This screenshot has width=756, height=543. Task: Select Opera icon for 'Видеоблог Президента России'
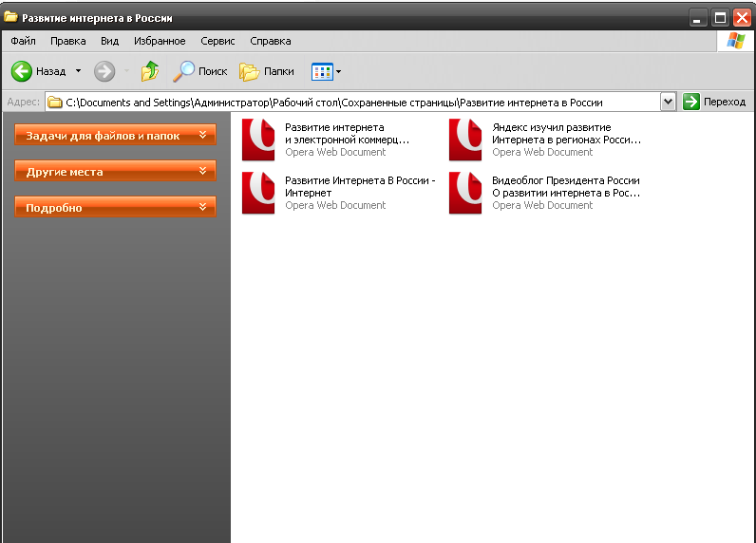pos(465,193)
